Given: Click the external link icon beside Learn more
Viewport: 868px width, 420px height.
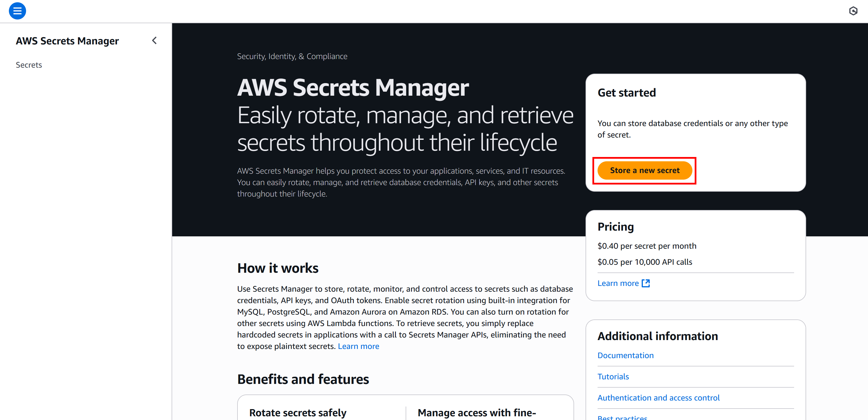Looking at the screenshot, I should click(x=646, y=283).
